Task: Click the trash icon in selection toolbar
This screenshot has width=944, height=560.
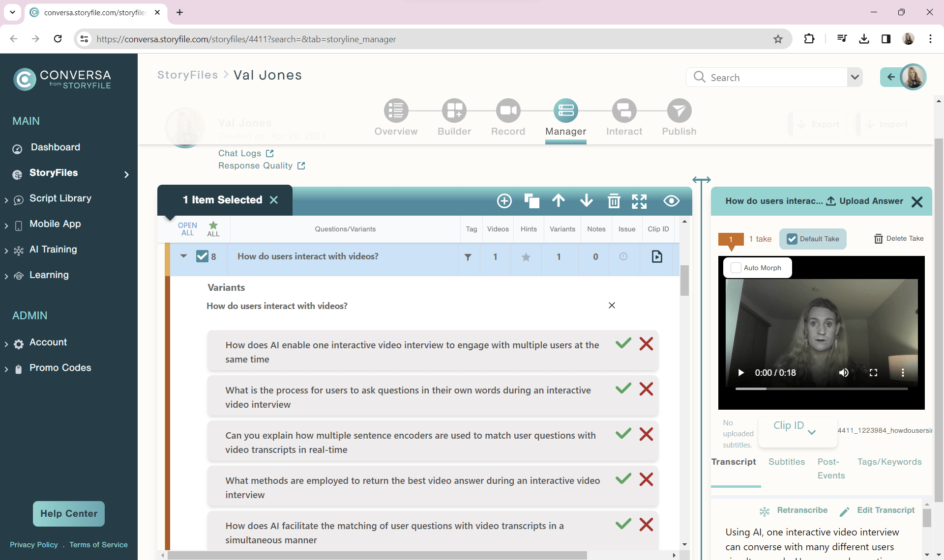Action: [x=614, y=201]
